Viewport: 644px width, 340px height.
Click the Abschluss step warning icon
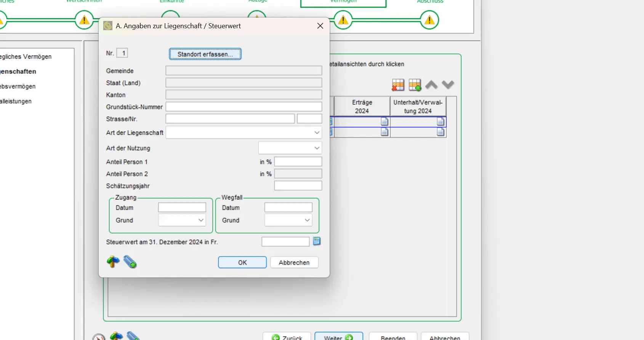(429, 20)
